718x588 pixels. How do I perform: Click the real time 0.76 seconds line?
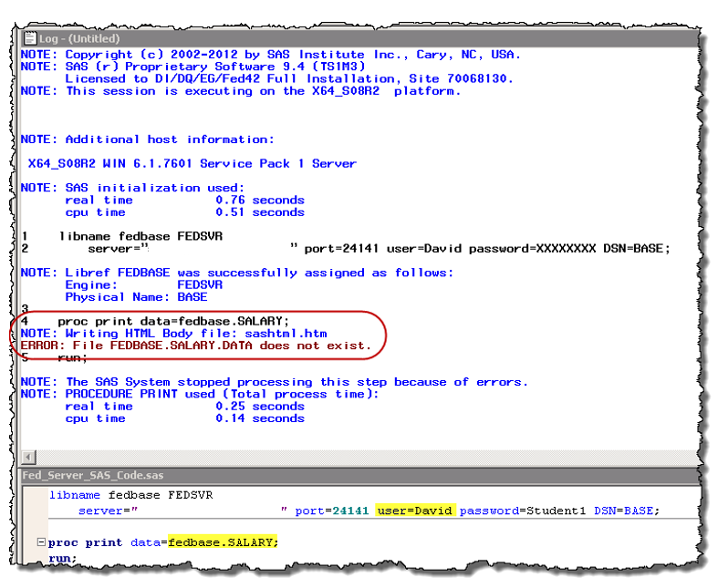tap(184, 201)
